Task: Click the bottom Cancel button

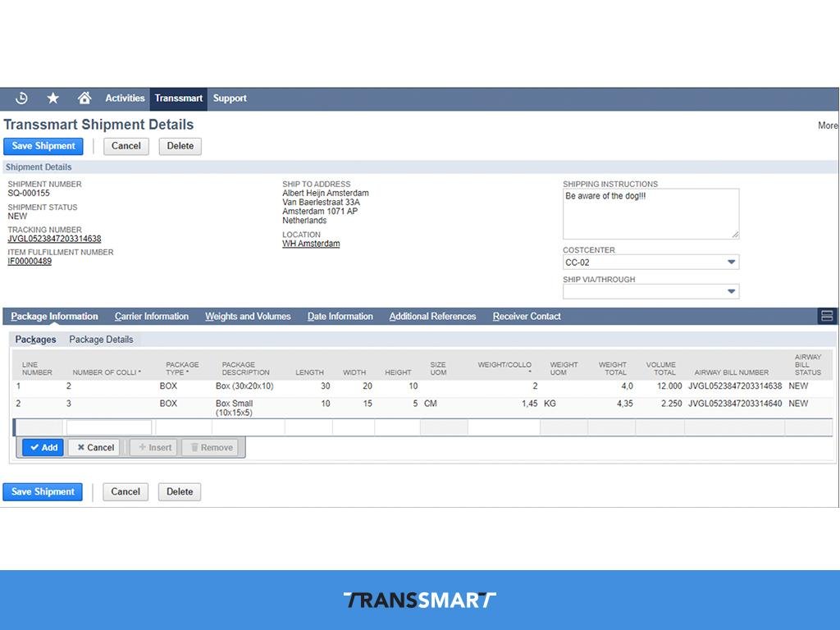Action: pos(126,492)
